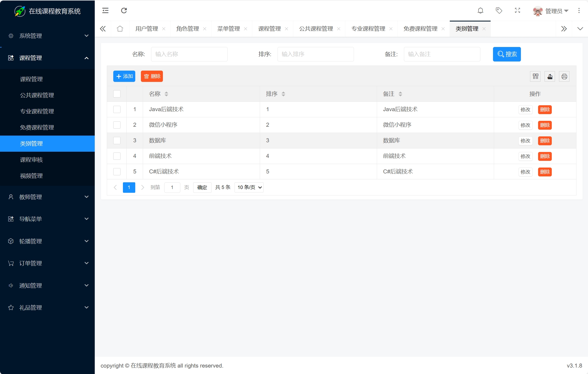Click the refresh page icon
The height and width of the screenshot is (374, 588).
pyautogui.click(x=124, y=10)
